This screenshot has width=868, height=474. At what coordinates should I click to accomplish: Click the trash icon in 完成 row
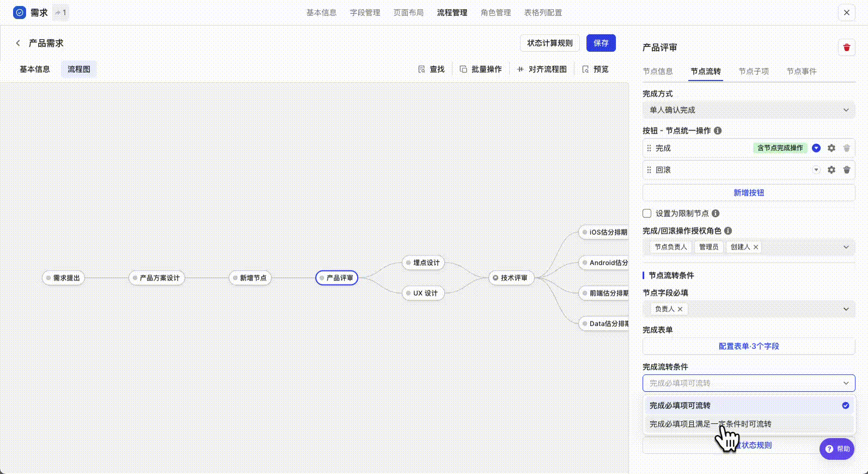coord(847,148)
